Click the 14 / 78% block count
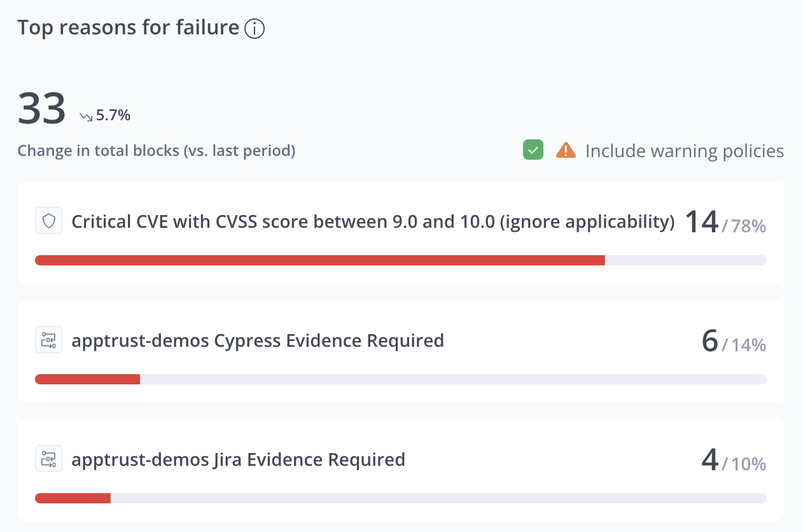The height and width of the screenshot is (532, 803). pos(725,223)
